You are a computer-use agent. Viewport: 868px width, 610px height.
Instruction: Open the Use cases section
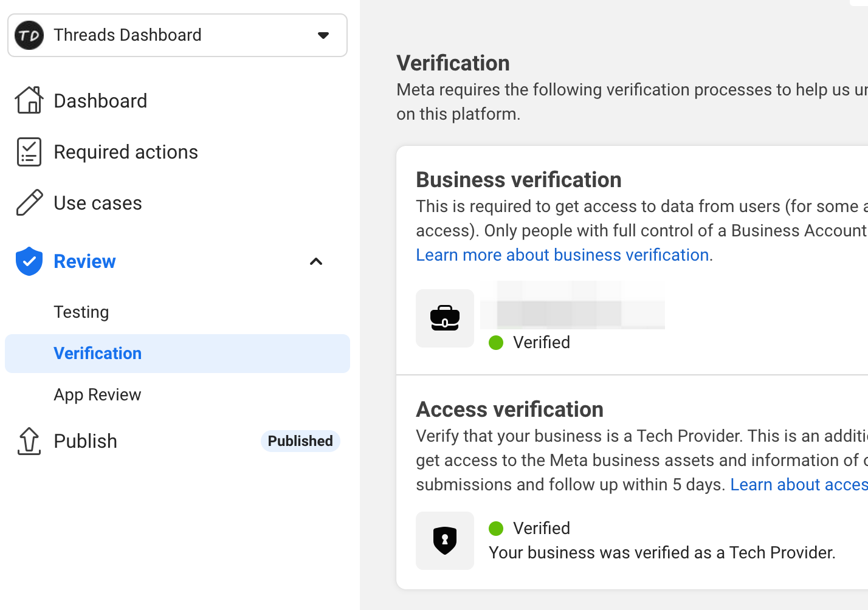[98, 203]
